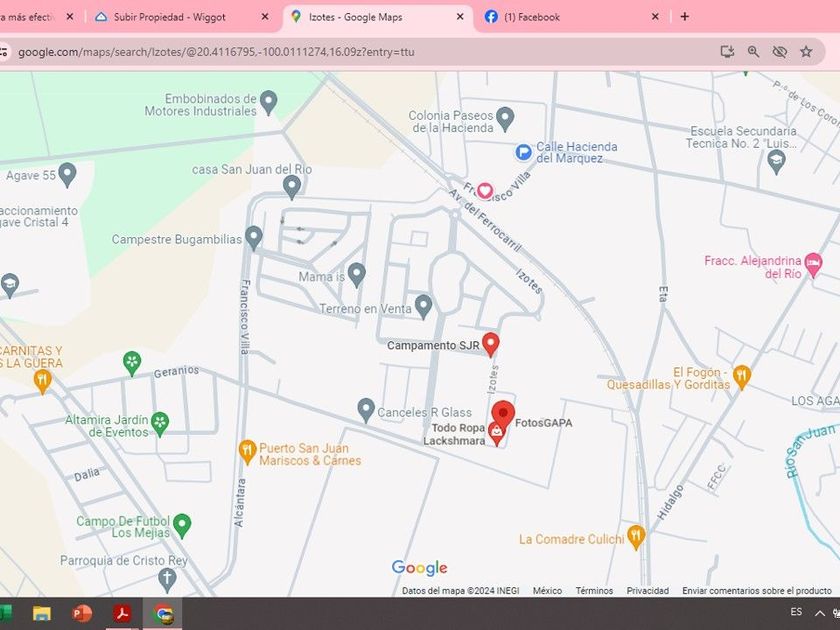The width and height of the screenshot is (840, 630).
Task: Toggle the crossed-eye tracking protection icon
Action: (x=780, y=52)
